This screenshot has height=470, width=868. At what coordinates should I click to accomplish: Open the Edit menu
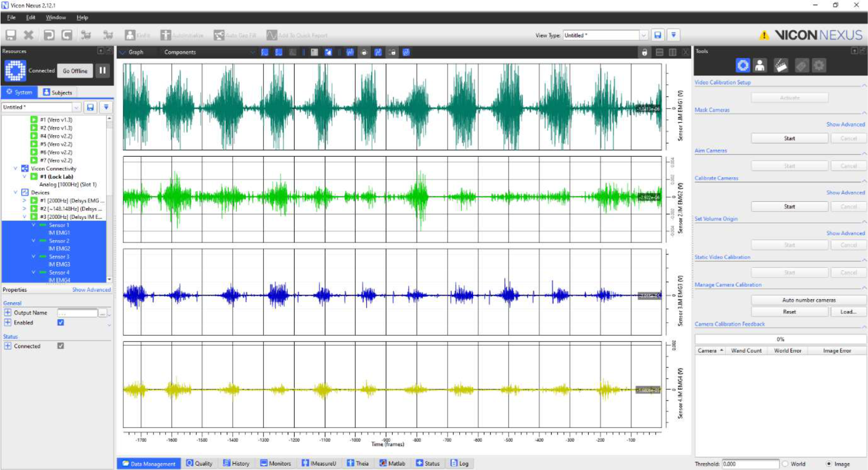click(31, 18)
